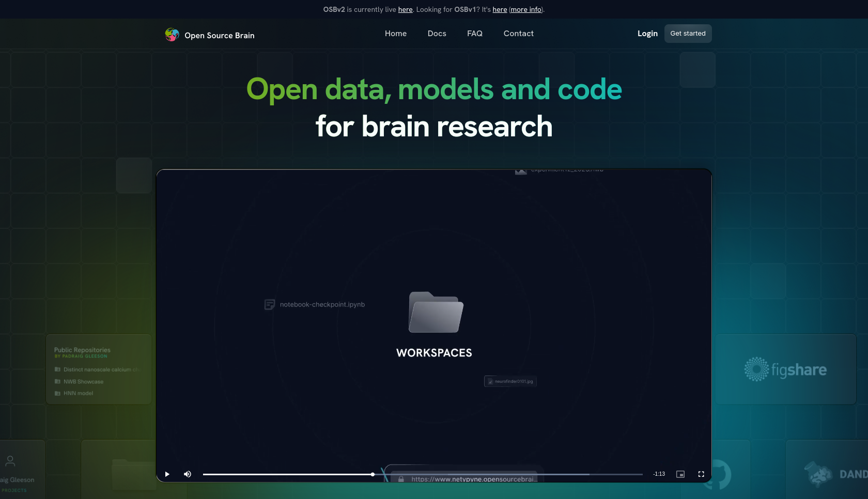Click the 'NWB Showcase' repository row
This screenshot has height=499, width=868.
point(79,382)
